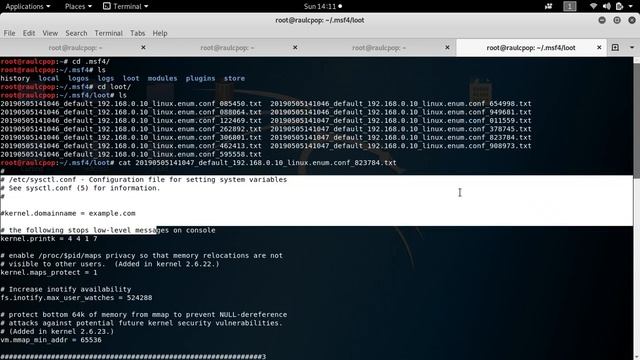
Task: Click the file name ending conf_595558.txt
Action: tap(131, 154)
